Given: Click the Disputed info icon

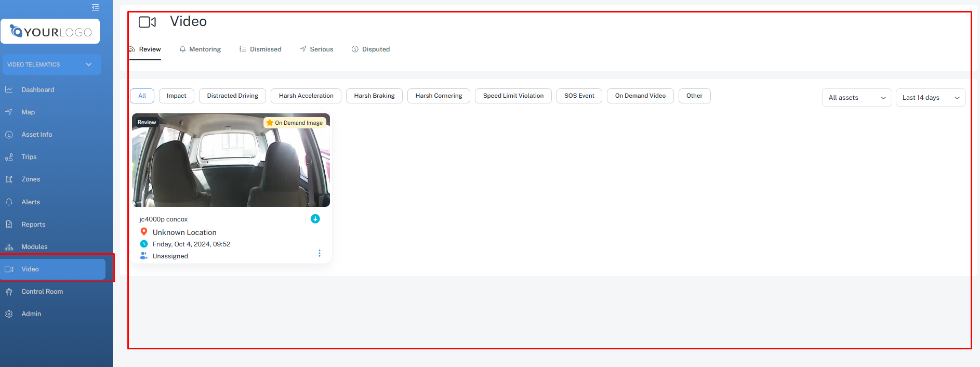Looking at the screenshot, I should pyautogui.click(x=355, y=49).
